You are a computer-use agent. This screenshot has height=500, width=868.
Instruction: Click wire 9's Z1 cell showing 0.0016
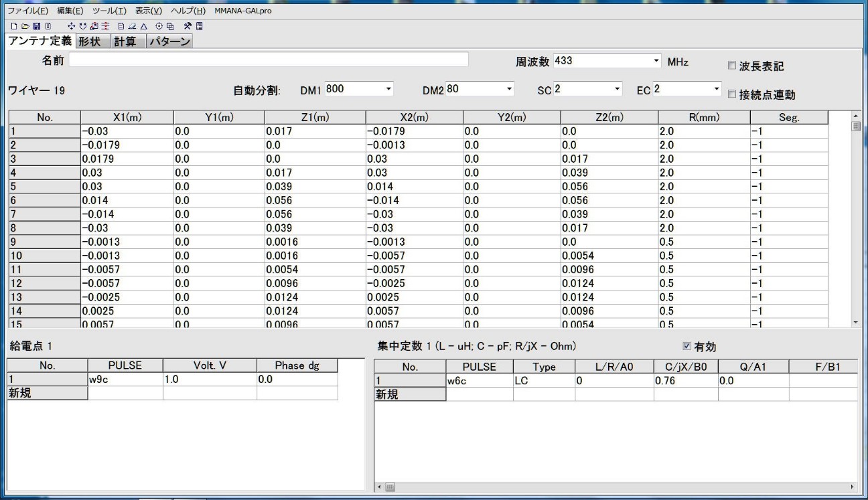point(315,242)
